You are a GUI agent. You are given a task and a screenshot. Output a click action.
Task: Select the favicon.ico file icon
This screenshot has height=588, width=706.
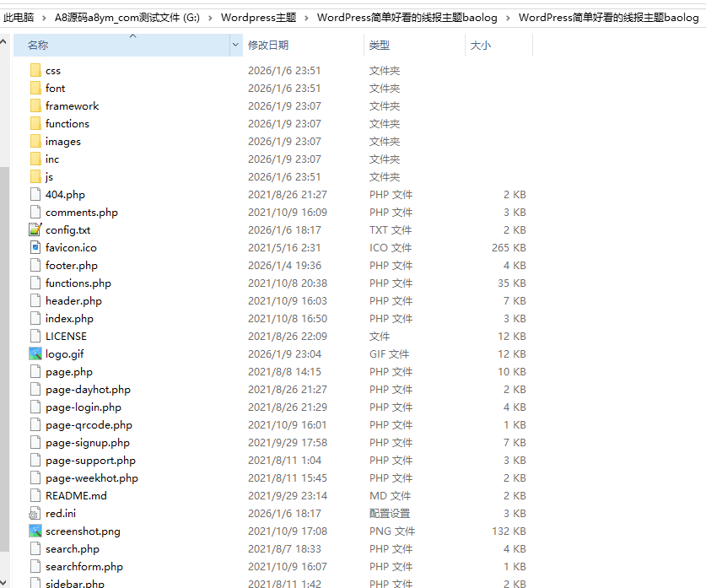coord(35,248)
